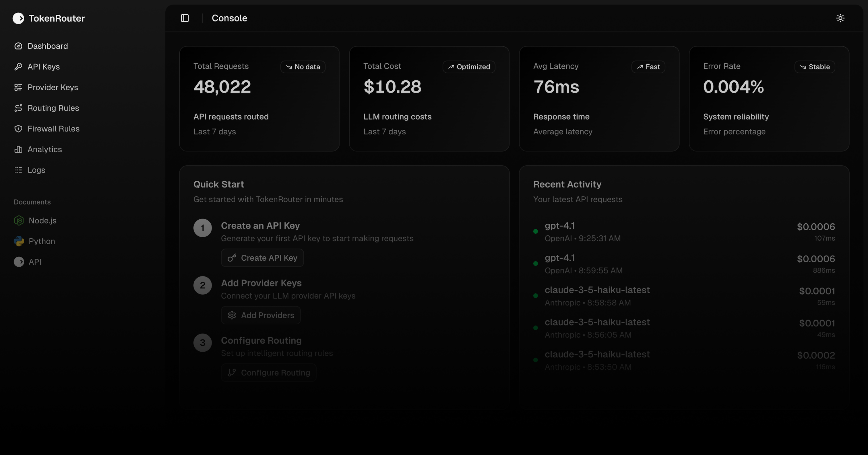Screen dimensions: 868x455
Task: Open the Python documentation icon
Action: point(19,241)
